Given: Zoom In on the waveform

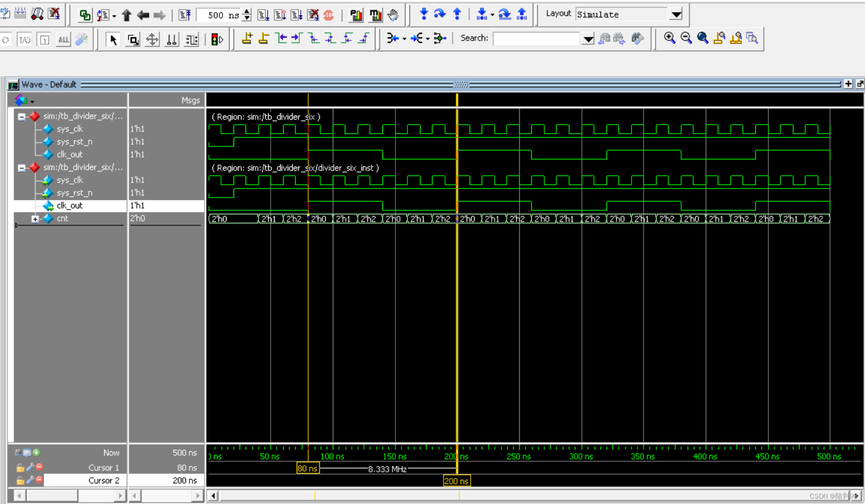Looking at the screenshot, I should (x=670, y=38).
